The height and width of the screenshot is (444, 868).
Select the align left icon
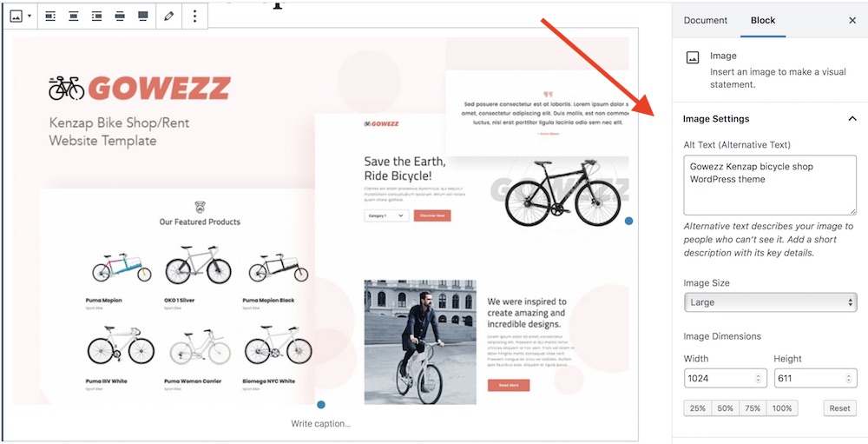click(50, 17)
